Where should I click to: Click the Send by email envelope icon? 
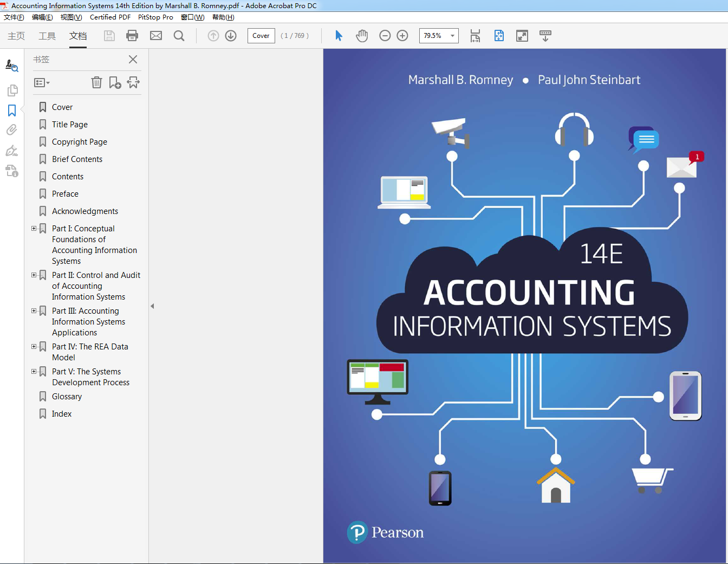click(x=156, y=36)
